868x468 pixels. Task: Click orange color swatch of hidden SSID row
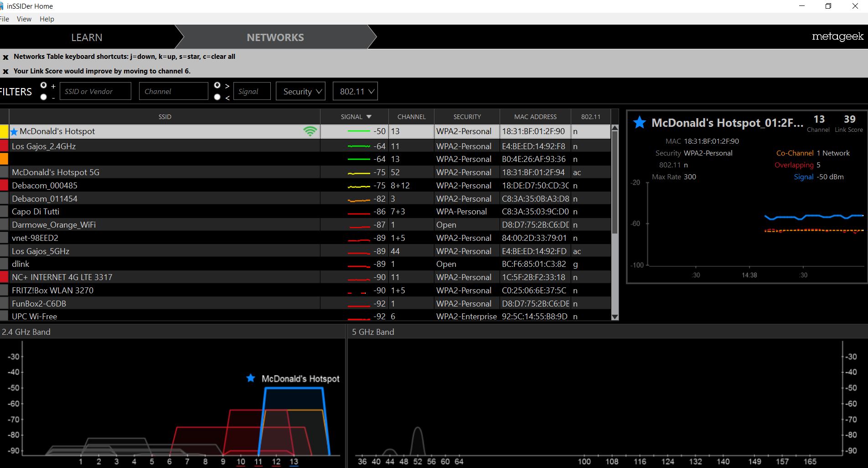tap(4, 159)
